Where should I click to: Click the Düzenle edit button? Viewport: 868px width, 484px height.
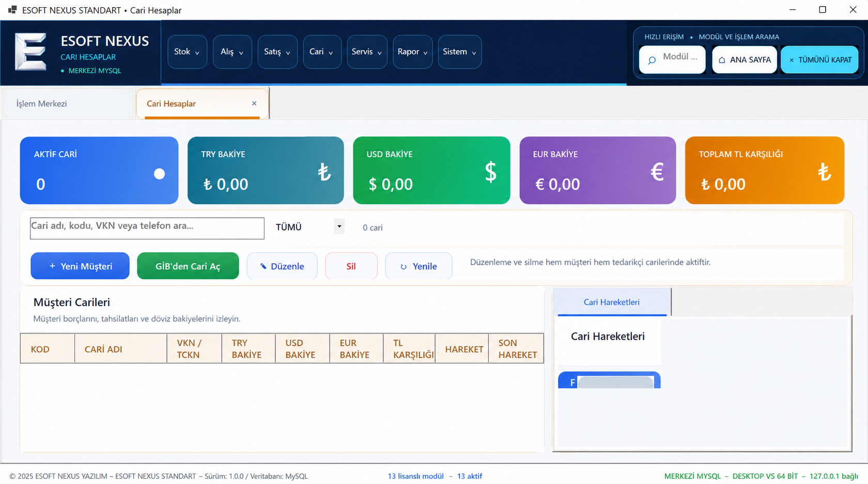[282, 266]
